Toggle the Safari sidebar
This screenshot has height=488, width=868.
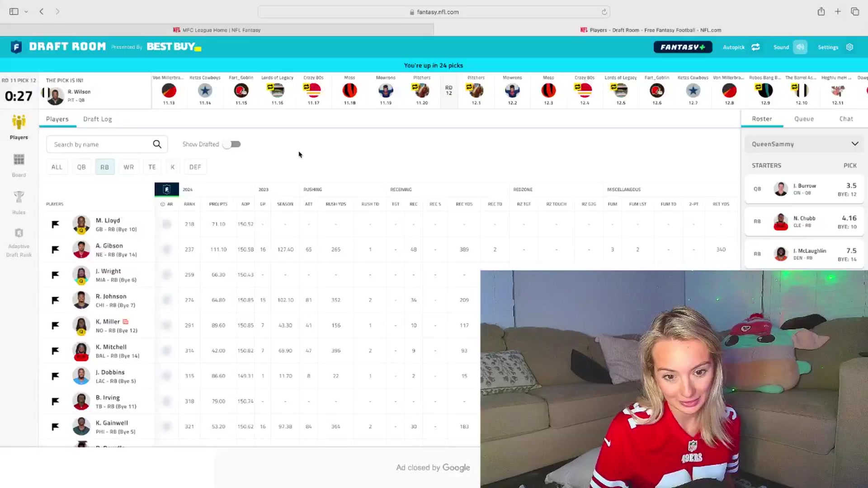(x=14, y=12)
